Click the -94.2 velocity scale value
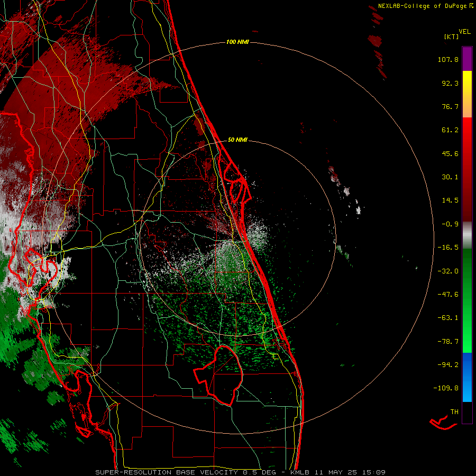 (x=448, y=365)
